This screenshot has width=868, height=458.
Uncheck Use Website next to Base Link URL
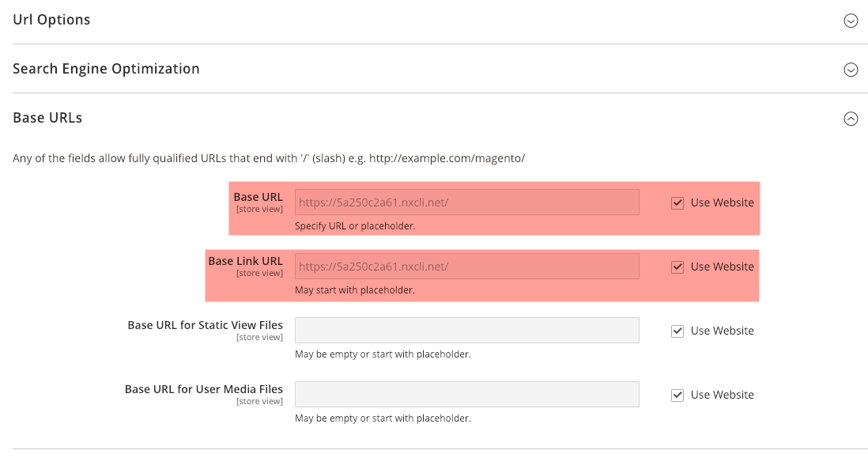tap(677, 267)
